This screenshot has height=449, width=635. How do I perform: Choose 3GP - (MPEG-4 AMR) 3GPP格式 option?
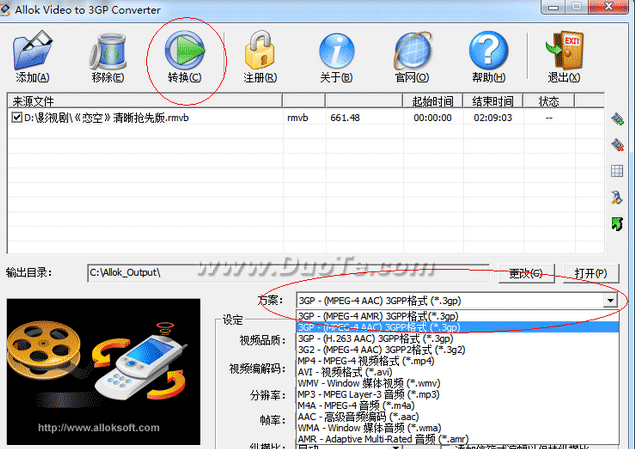(458, 316)
